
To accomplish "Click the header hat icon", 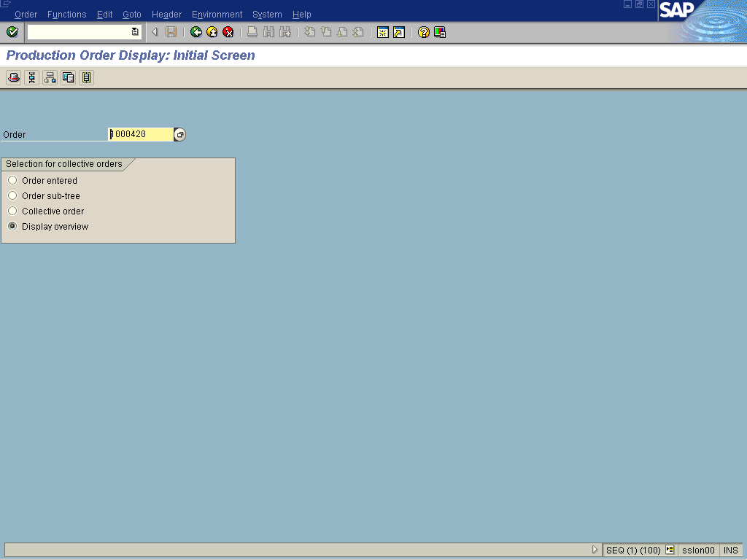I will [13, 77].
